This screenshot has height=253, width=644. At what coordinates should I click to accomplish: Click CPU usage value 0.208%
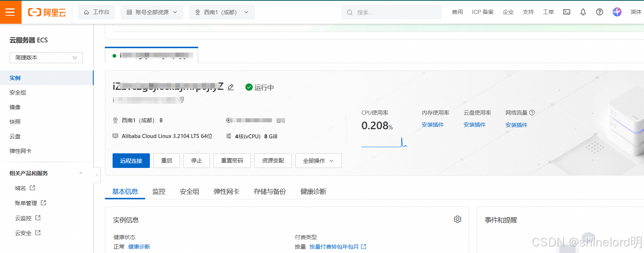[377, 126]
